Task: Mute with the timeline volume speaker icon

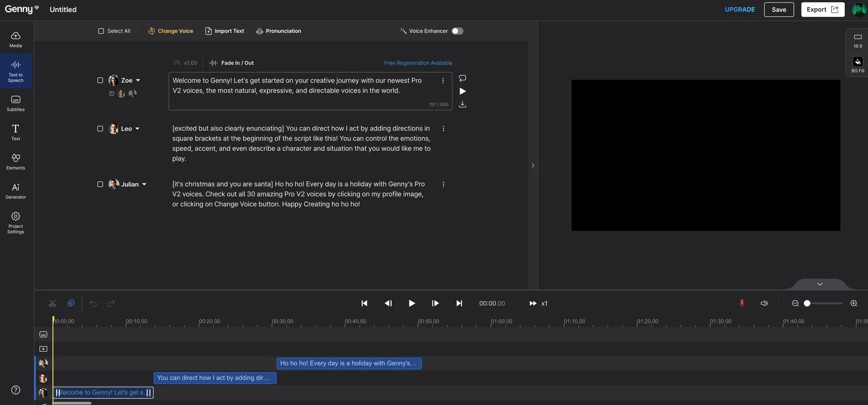Action: [x=764, y=304]
